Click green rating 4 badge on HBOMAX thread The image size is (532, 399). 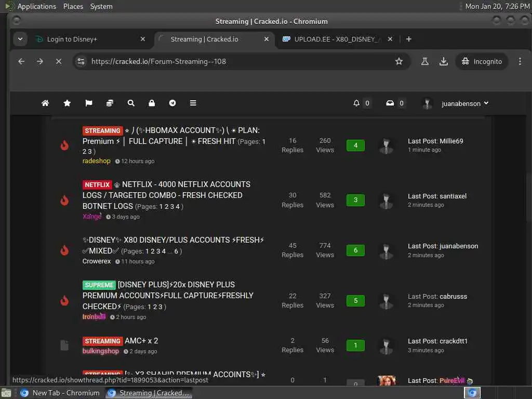[x=355, y=145]
